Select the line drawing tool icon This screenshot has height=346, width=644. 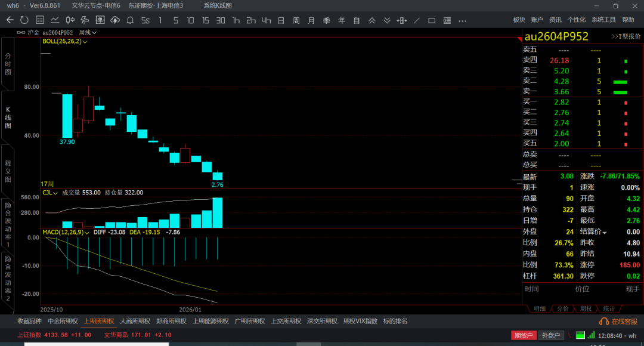[x=417, y=20]
